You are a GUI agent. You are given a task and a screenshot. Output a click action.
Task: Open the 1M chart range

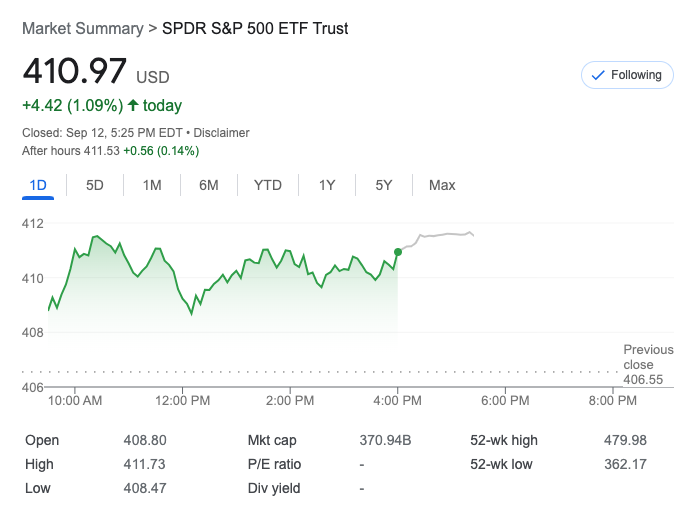point(152,185)
